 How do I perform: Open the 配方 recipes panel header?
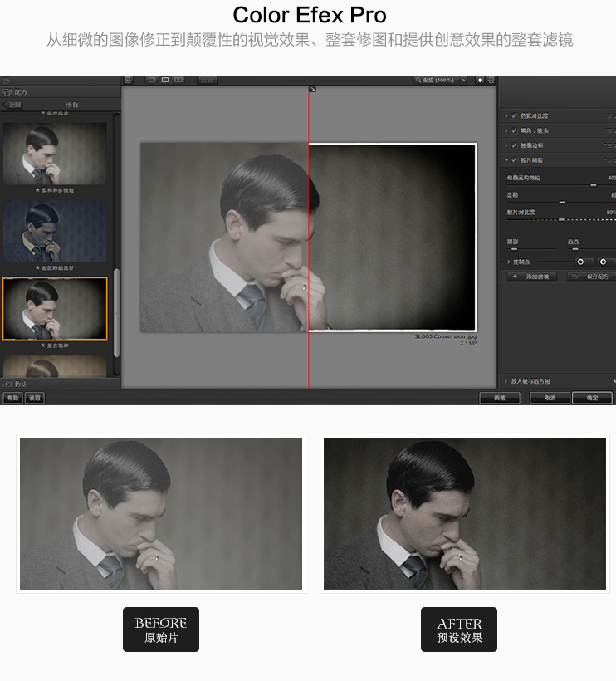[61, 92]
